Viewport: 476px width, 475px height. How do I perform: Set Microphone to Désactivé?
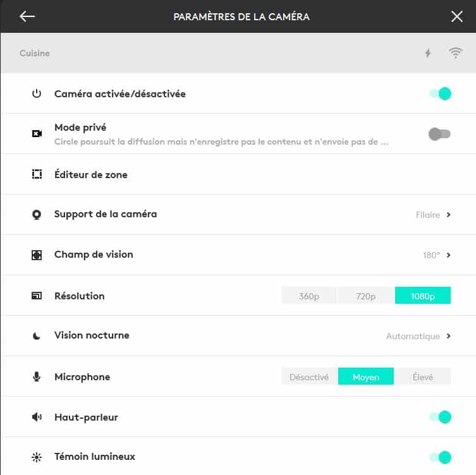point(309,377)
